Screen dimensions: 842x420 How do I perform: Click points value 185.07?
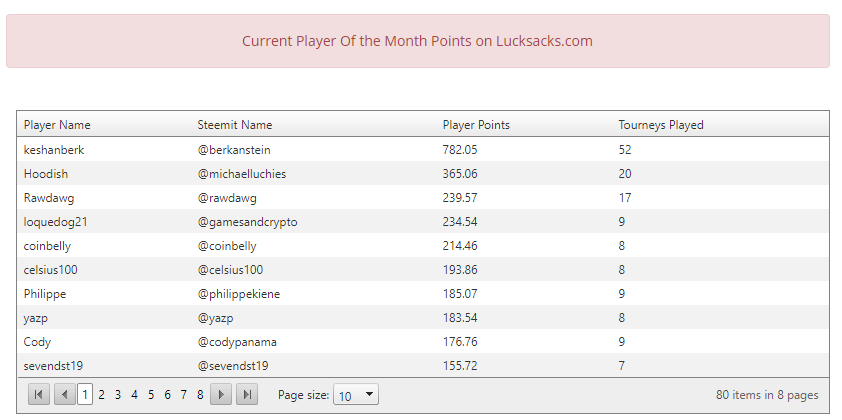pyautogui.click(x=460, y=294)
